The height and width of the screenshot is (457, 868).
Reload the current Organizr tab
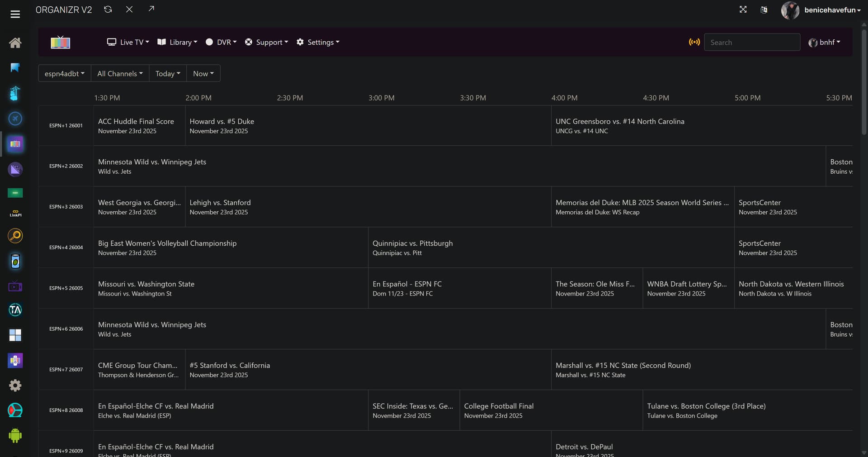pyautogui.click(x=108, y=10)
